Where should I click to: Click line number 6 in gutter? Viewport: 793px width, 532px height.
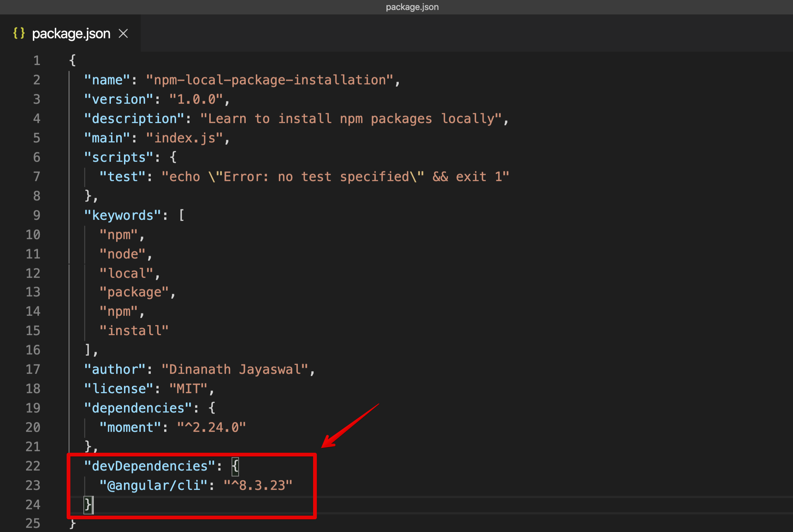[36, 157]
